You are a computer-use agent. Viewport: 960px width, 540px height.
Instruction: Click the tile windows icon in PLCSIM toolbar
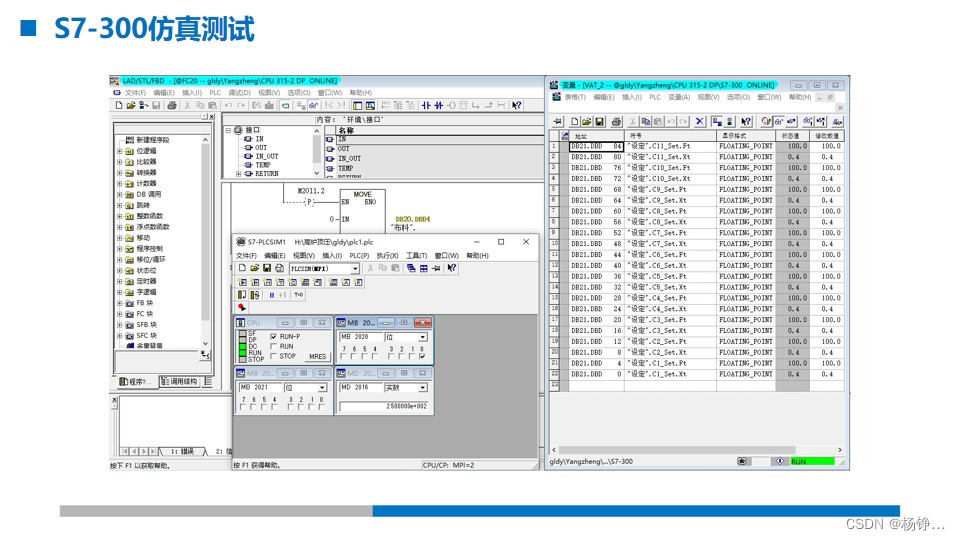click(x=423, y=268)
